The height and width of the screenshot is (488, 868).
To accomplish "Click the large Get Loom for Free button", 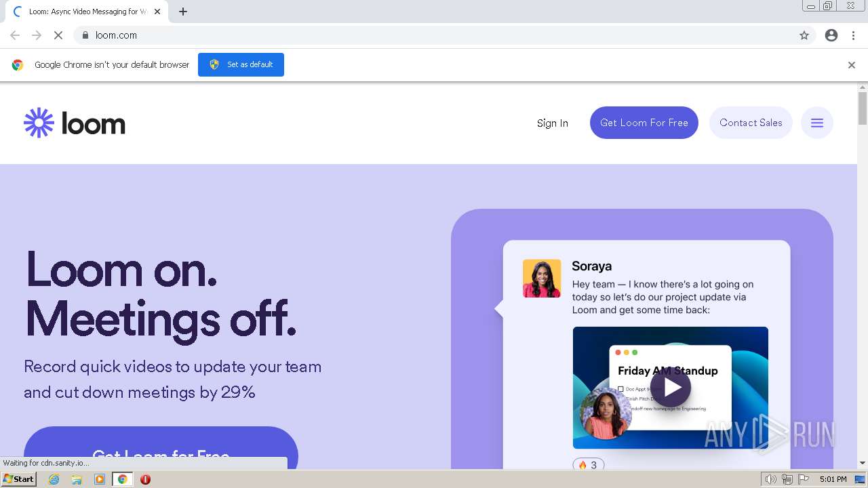I will (161, 448).
